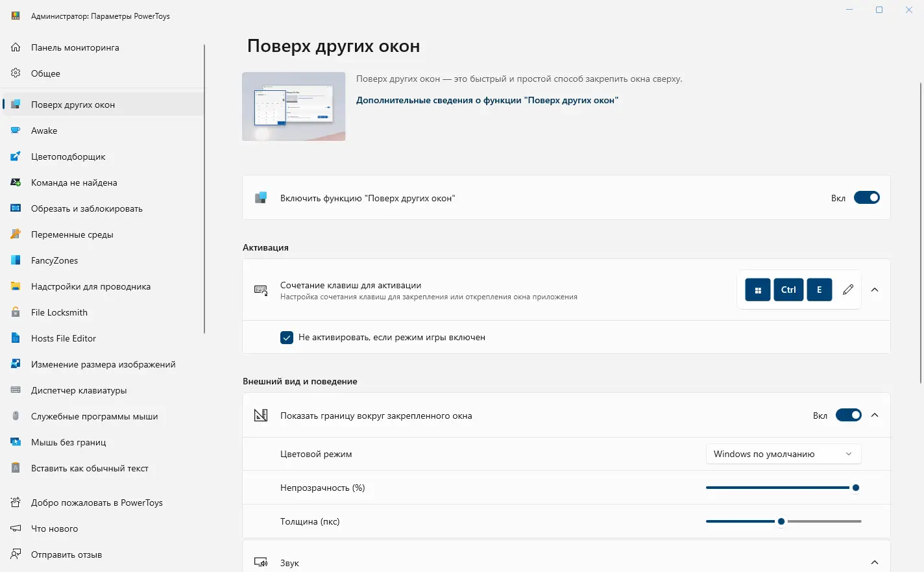Collapse the Звук section chevron
Image resolution: width=924 pixels, height=572 pixels.
click(875, 563)
